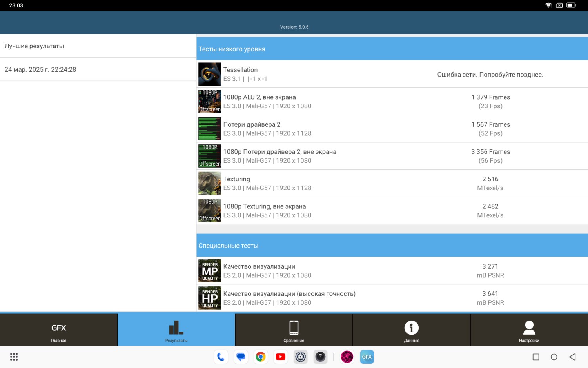Tap the (52 Fps) value
588x368 pixels.
coord(490,133)
